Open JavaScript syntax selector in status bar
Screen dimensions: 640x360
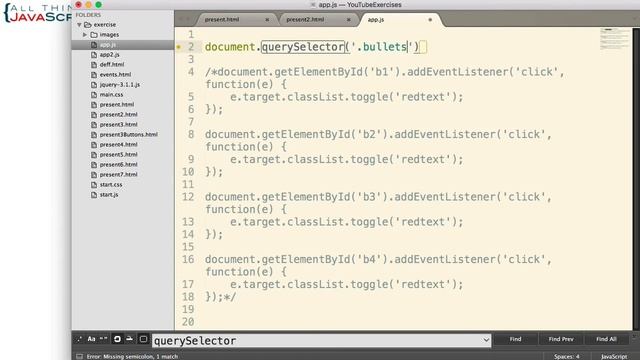(x=614, y=356)
